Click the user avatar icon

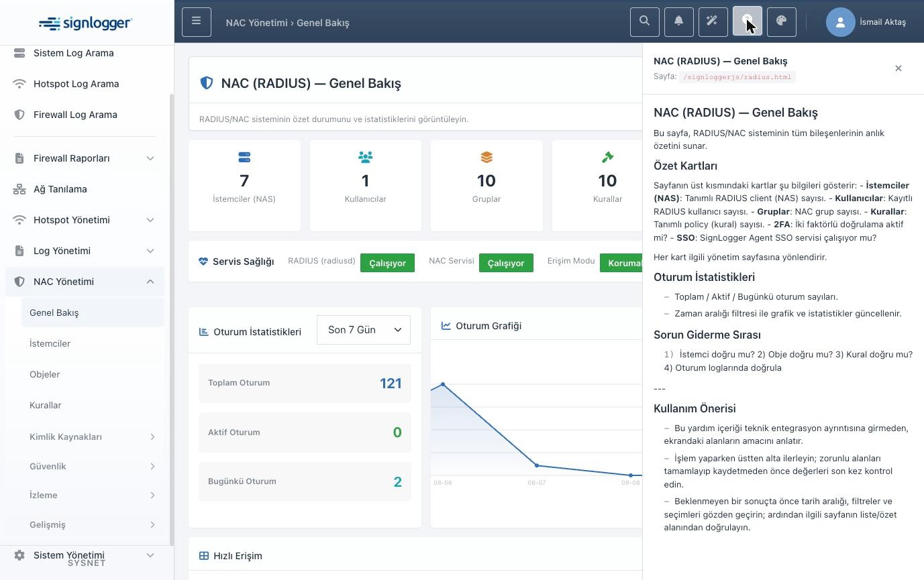[840, 22]
